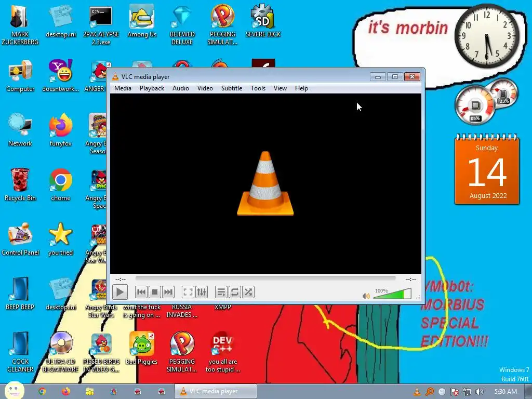Viewport: 532px width, 399px height.
Task: Open the network tray icon
Action: pyautogui.click(x=467, y=392)
